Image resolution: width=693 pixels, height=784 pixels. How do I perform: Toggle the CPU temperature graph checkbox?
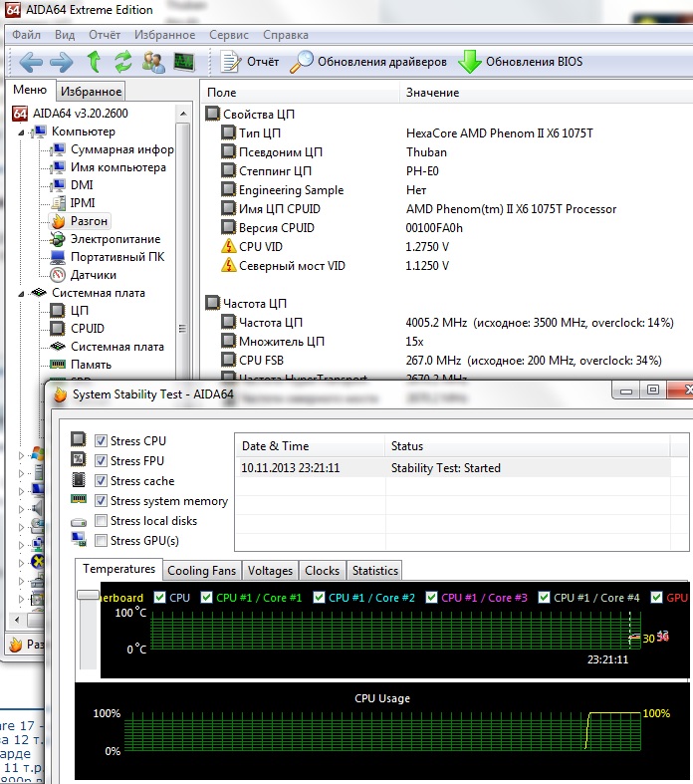pyautogui.click(x=160, y=598)
